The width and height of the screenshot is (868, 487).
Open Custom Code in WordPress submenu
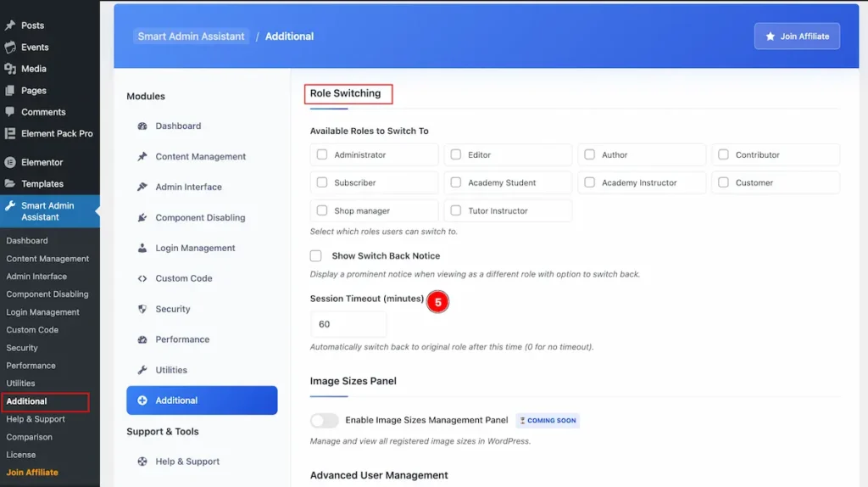32,330
